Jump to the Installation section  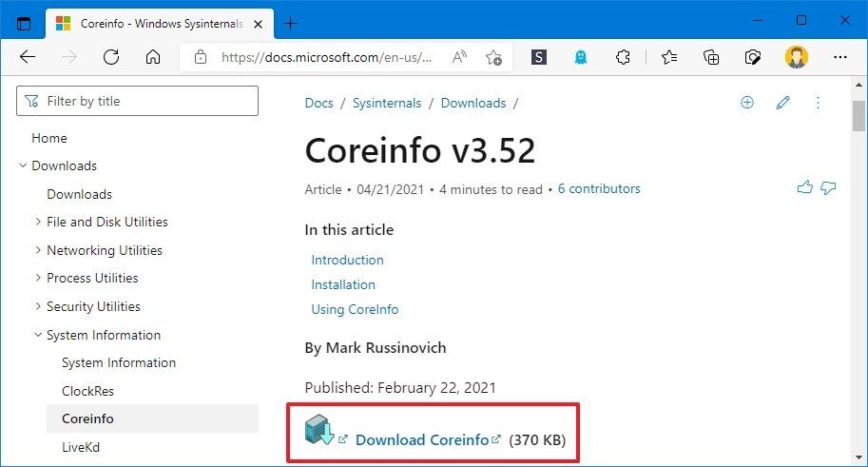(x=343, y=284)
